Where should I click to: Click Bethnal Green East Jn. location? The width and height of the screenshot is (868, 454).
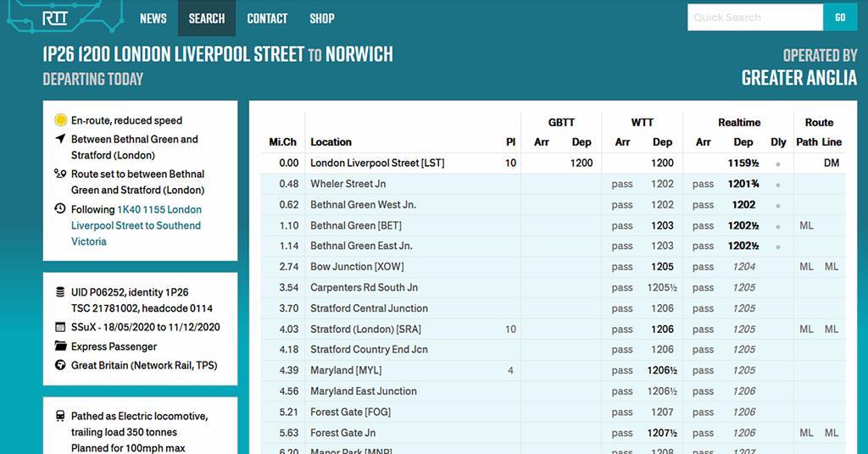click(361, 246)
